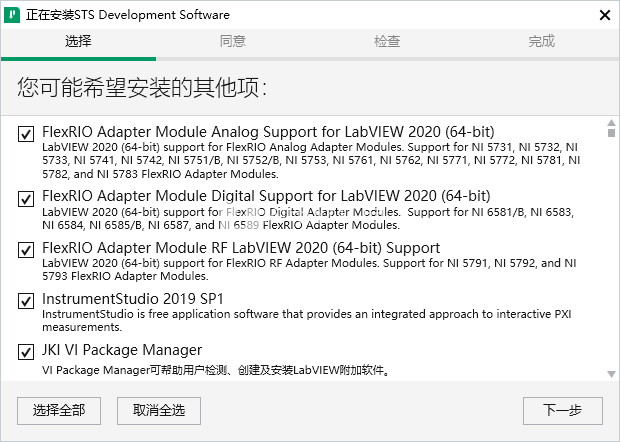Toggle InstrumentStudio 2019 SP1 checkbox
This screenshot has height=442, width=620.
click(26, 301)
